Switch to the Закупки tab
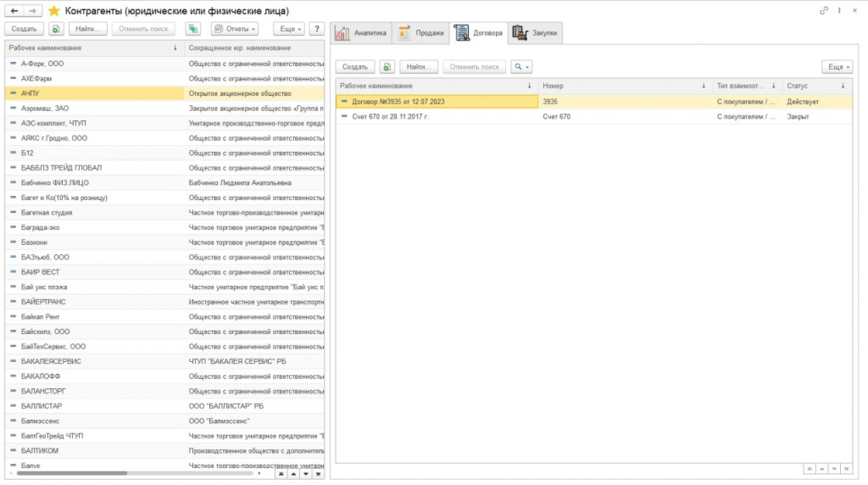868x485 pixels. (x=536, y=33)
